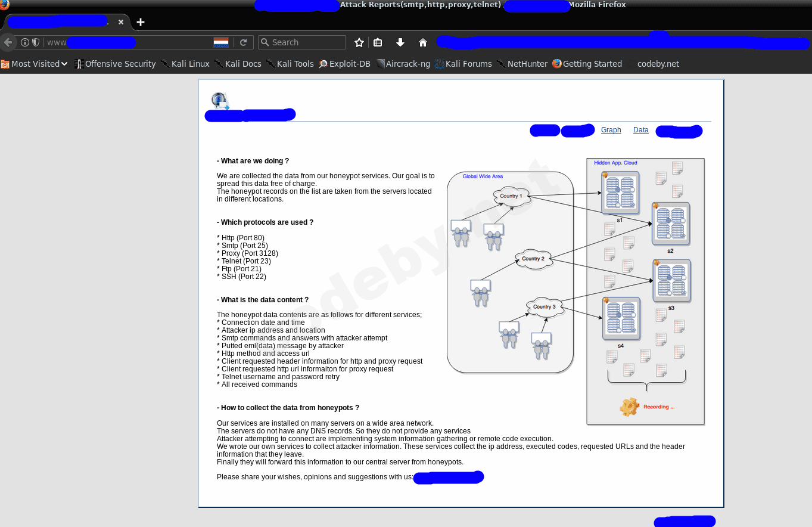This screenshot has height=527, width=812.
Task: Click the "* Ftp (Port 21)" line
Action: (x=239, y=269)
